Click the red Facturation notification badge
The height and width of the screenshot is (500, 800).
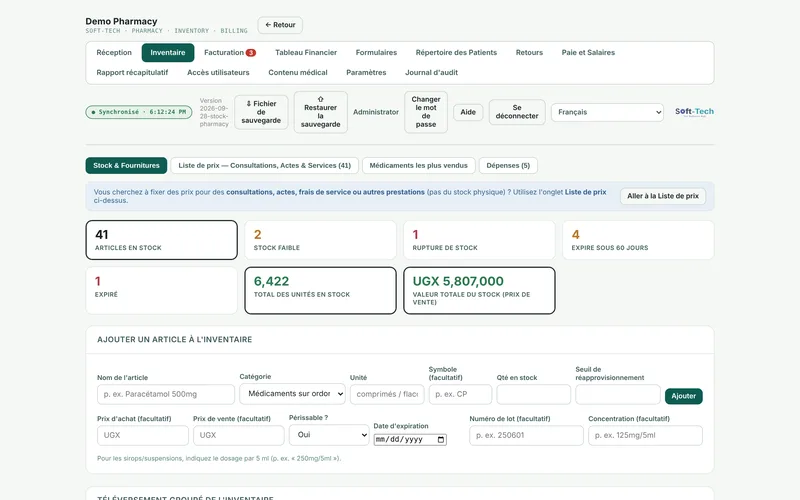[251, 53]
